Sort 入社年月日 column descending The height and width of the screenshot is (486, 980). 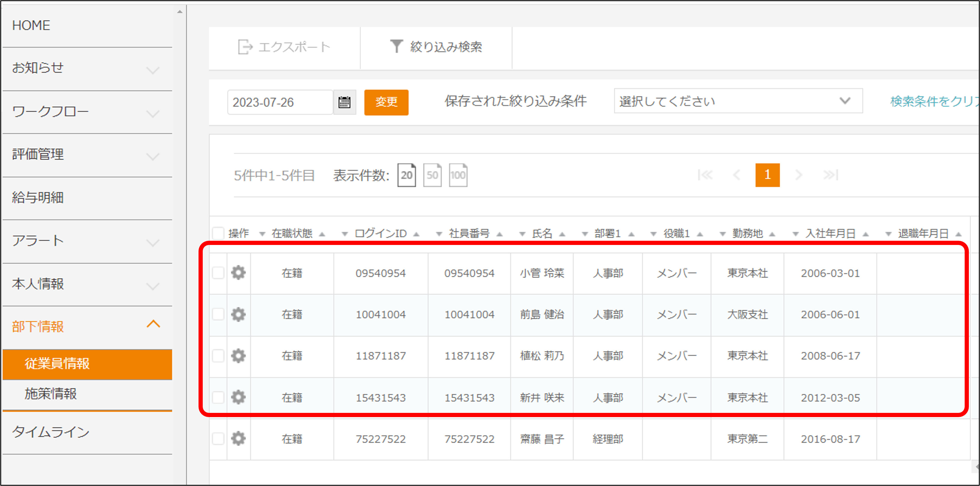click(x=796, y=234)
